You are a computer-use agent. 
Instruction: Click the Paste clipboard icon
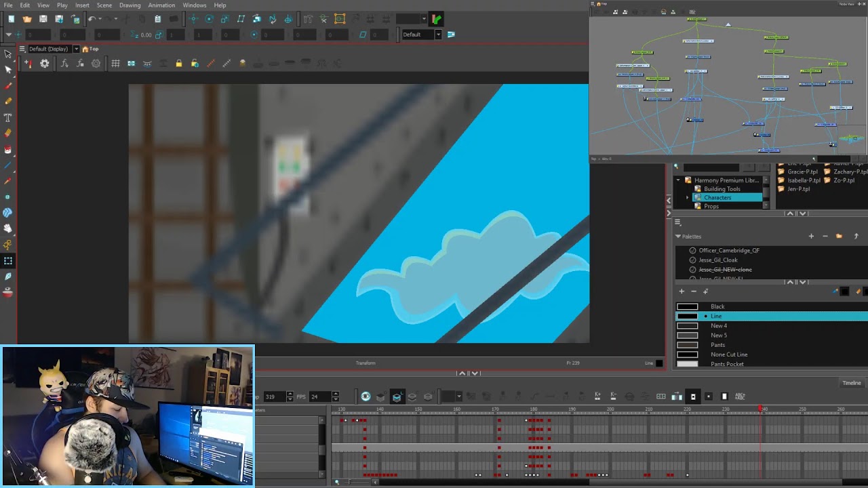tap(157, 19)
